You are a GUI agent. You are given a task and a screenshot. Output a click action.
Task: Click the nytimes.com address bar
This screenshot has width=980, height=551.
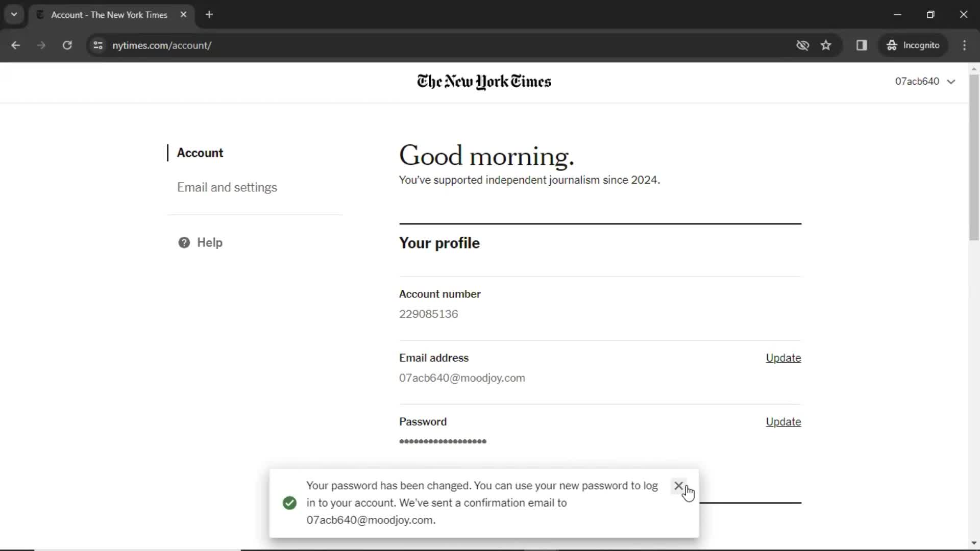[162, 45]
